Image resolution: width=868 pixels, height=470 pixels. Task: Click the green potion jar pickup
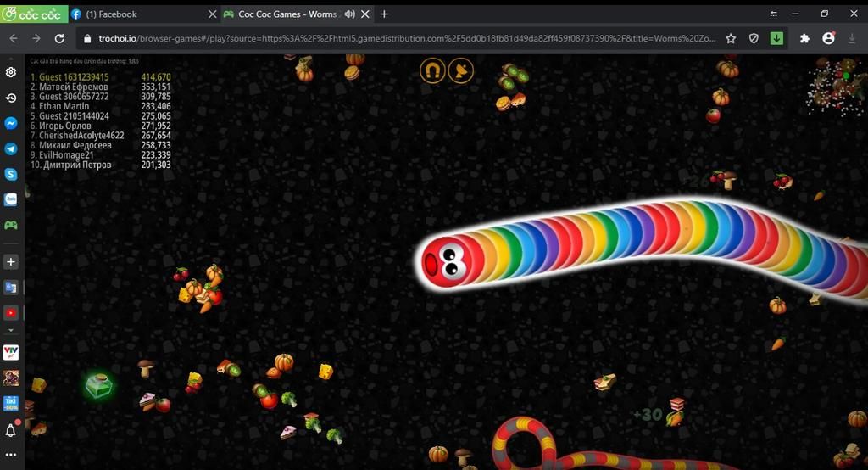point(98,385)
